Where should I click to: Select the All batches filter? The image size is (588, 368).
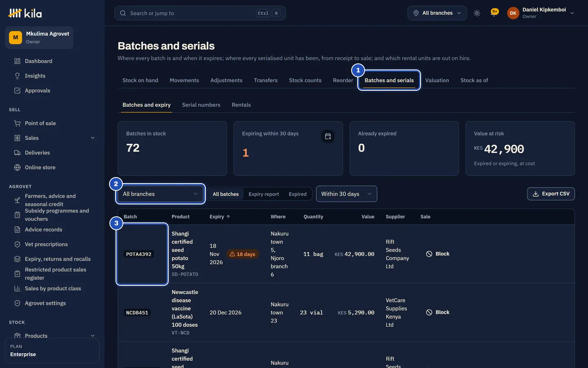tap(226, 194)
